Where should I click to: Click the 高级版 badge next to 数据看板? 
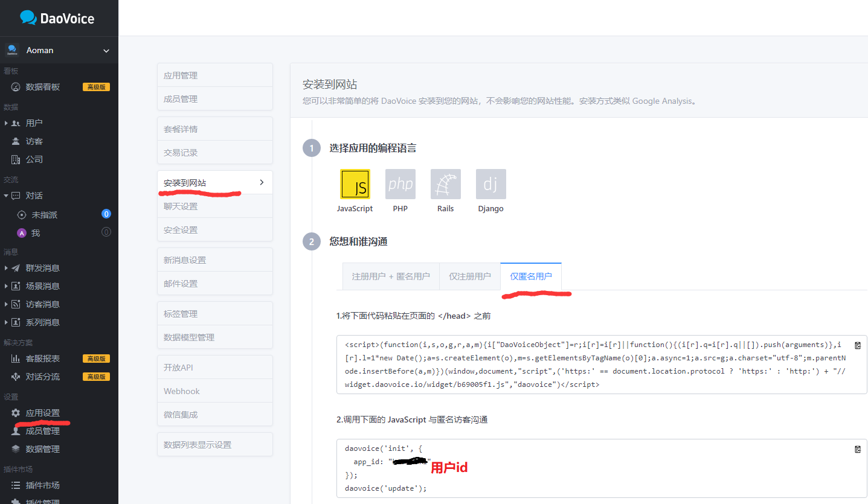(96, 87)
